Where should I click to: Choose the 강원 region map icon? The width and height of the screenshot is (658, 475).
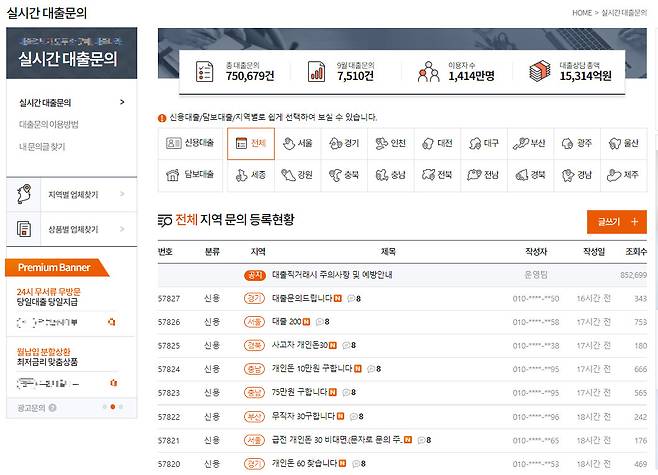288,175
